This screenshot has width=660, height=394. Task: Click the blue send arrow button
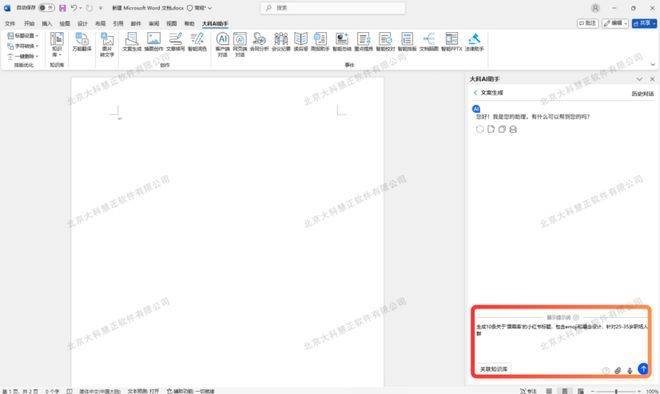[x=643, y=369]
